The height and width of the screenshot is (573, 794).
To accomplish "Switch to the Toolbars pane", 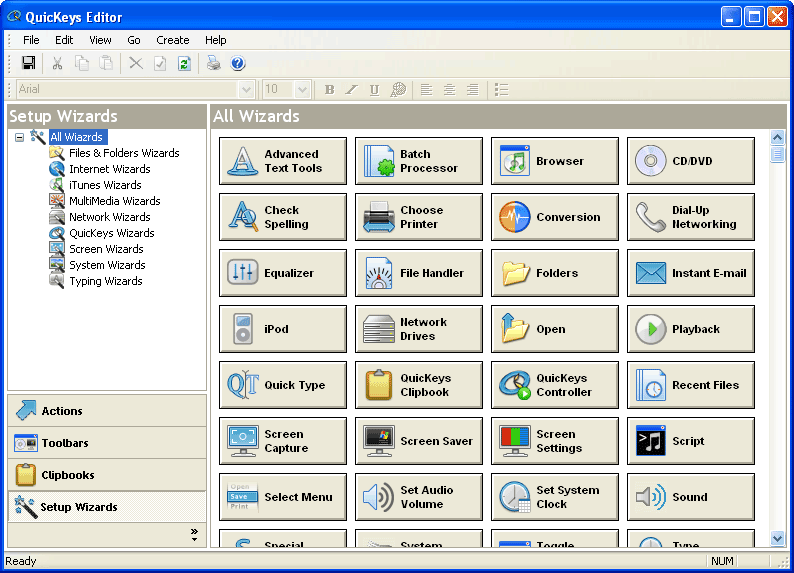I will 107,443.
